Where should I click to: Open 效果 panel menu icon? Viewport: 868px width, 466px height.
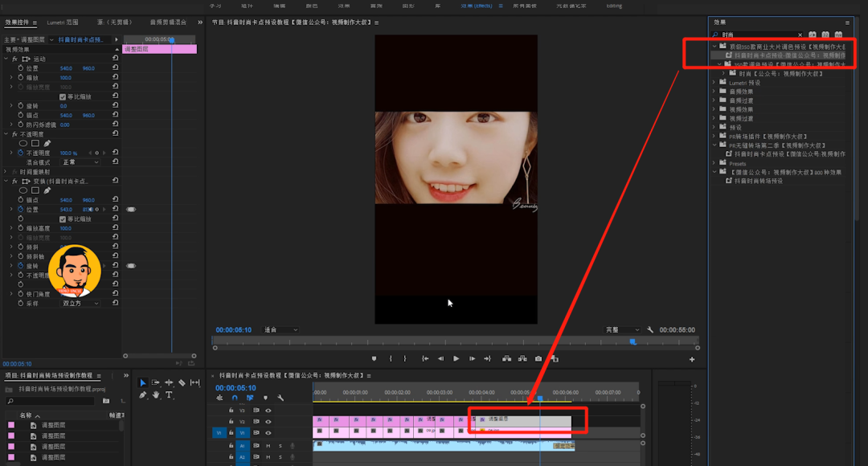click(x=847, y=22)
